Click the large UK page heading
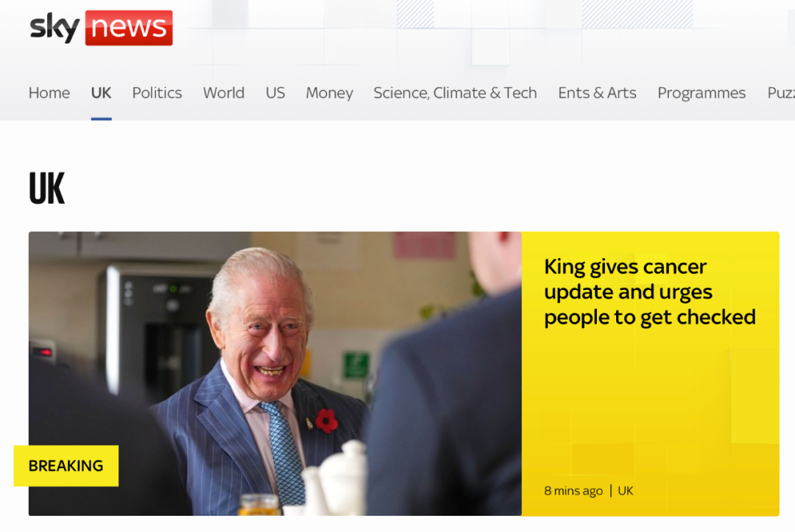795x532 pixels. coord(46,188)
